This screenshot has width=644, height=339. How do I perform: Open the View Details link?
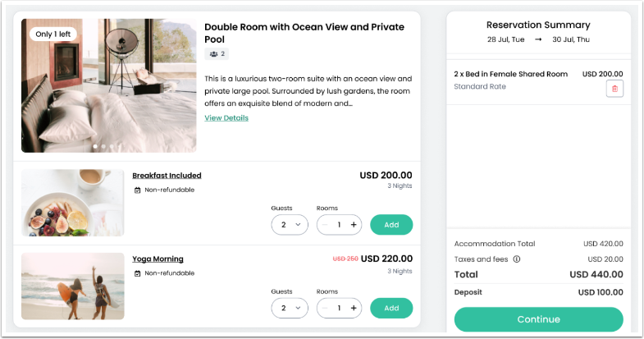(x=226, y=118)
